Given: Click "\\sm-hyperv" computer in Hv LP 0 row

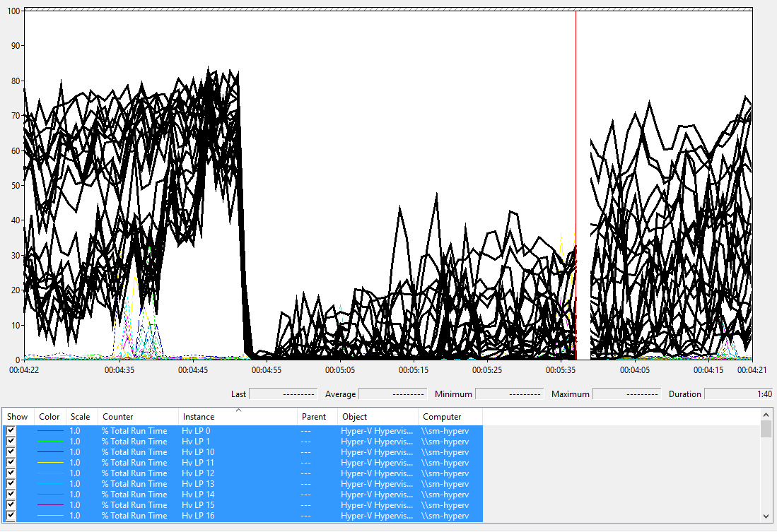Looking at the screenshot, I should (445, 431).
